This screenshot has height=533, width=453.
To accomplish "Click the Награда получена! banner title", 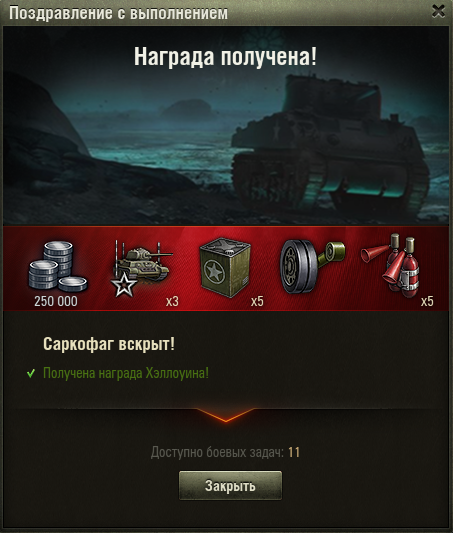I will point(225,56).
